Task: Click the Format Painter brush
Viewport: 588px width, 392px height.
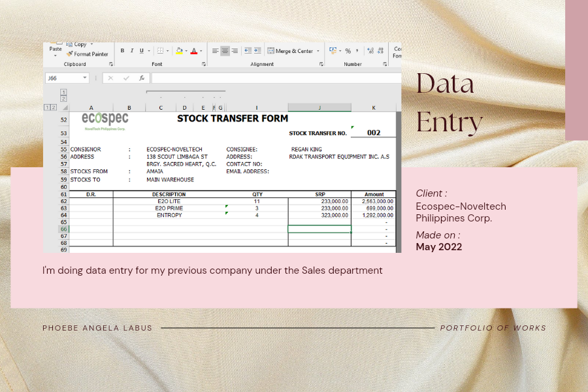Action: click(x=70, y=54)
